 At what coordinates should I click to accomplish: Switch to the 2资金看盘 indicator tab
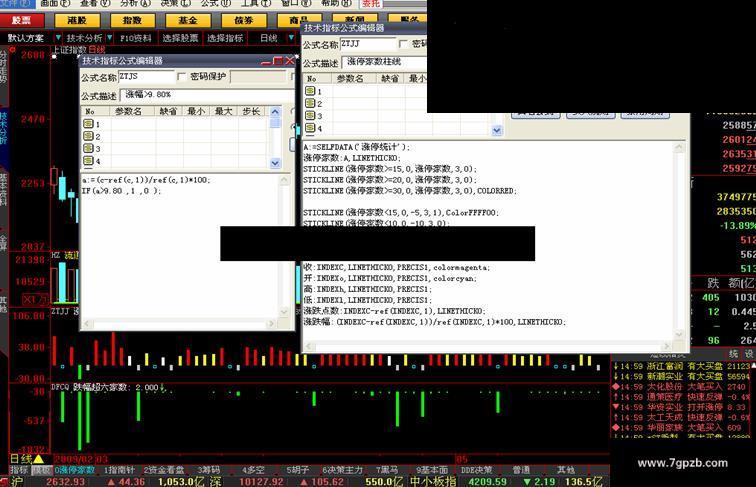tap(164, 470)
